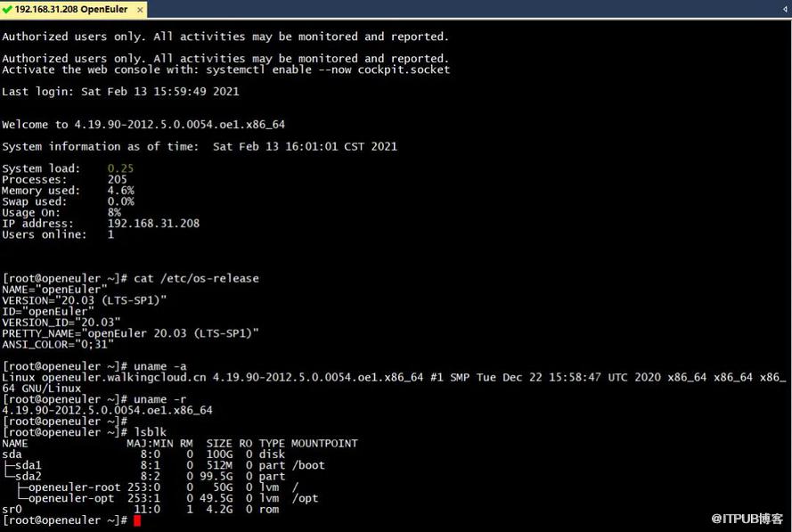Click the sda1 partition row name
The width and height of the screenshot is (792, 532).
pos(29,465)
